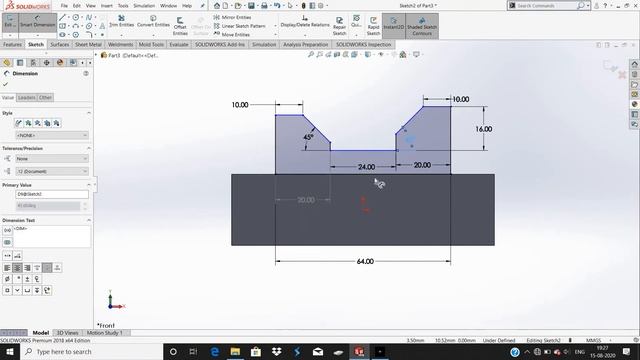
Task: Insert the diameter symbol
Action: coord(7,279)
